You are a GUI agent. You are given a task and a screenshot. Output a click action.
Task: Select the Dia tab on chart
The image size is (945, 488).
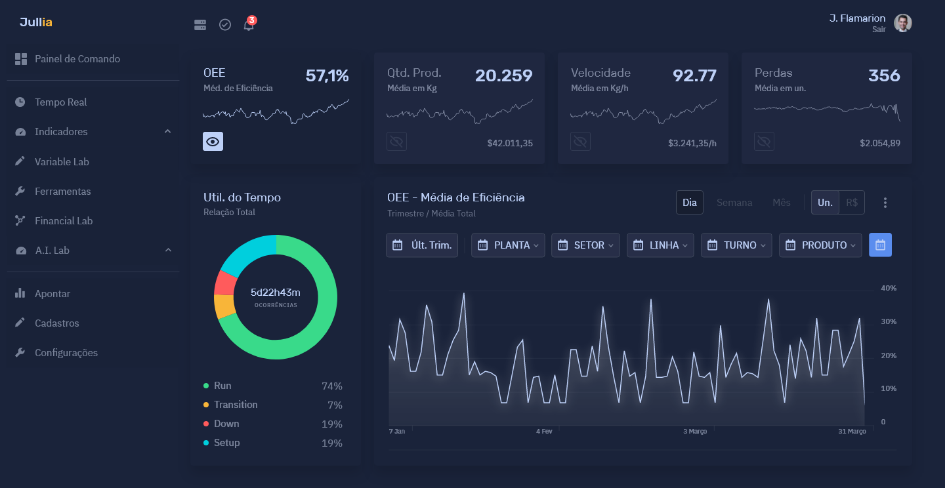pos(689,203)
